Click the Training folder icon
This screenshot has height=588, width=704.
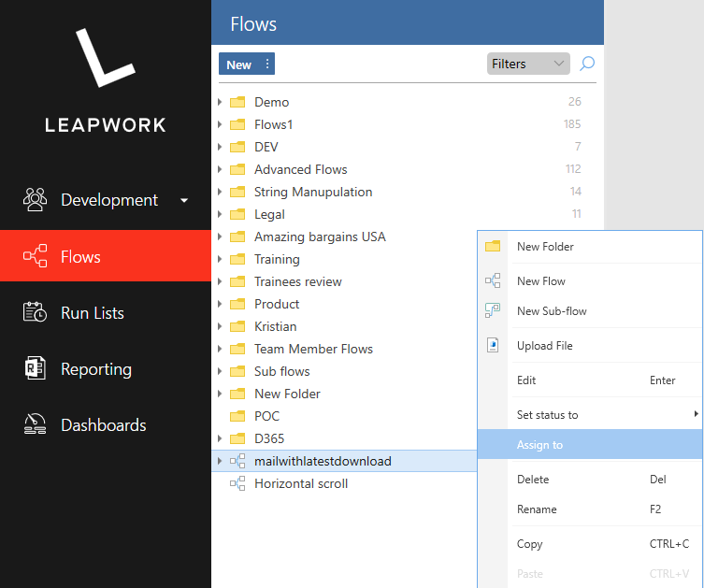click(x=237, y=260)
